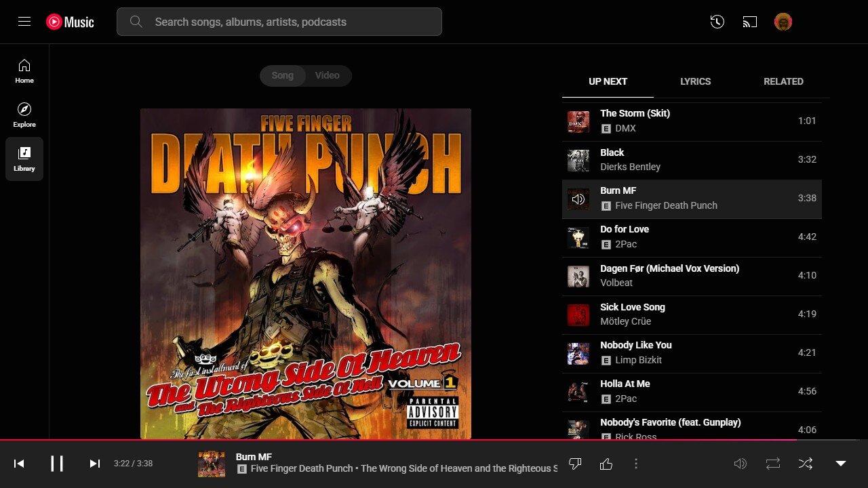Viewport: 868px width, 488px height.
Task: Click the search magnifier icon
Action: pos(136,22)
